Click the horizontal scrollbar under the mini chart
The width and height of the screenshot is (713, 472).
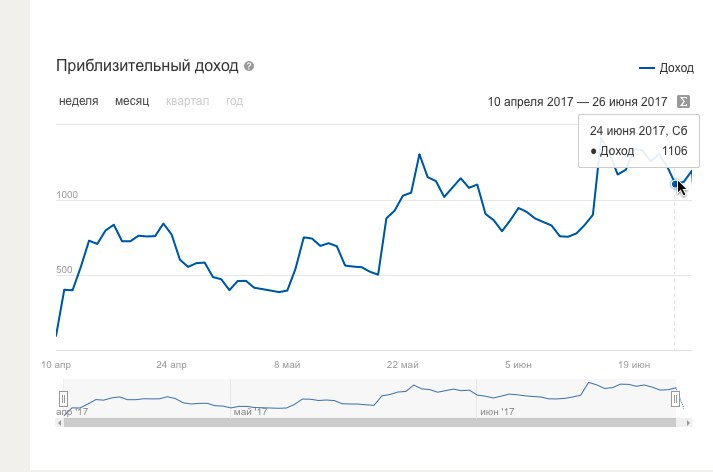pos(370,422)
